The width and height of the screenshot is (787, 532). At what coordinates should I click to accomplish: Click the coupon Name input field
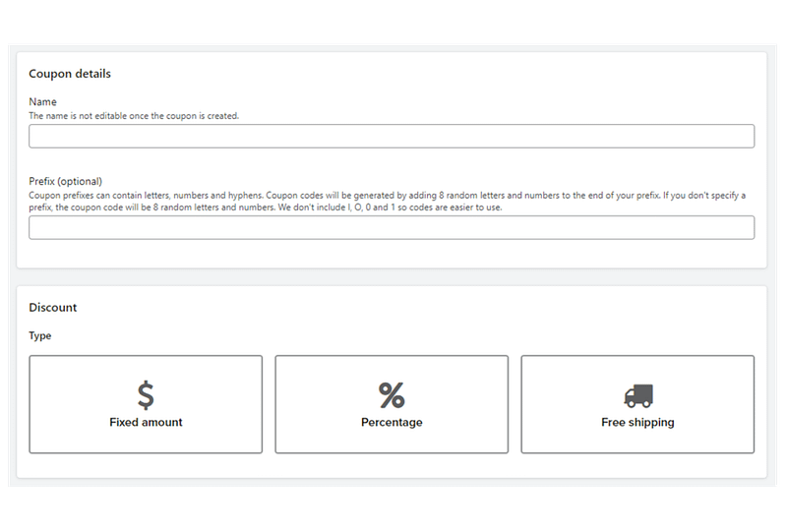(x=392, y=136)
